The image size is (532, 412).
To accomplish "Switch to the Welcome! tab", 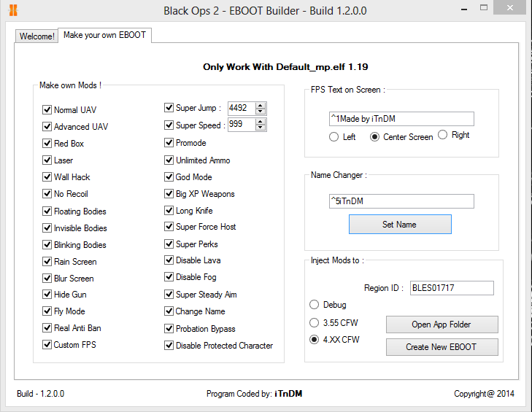I will (36, 36).
